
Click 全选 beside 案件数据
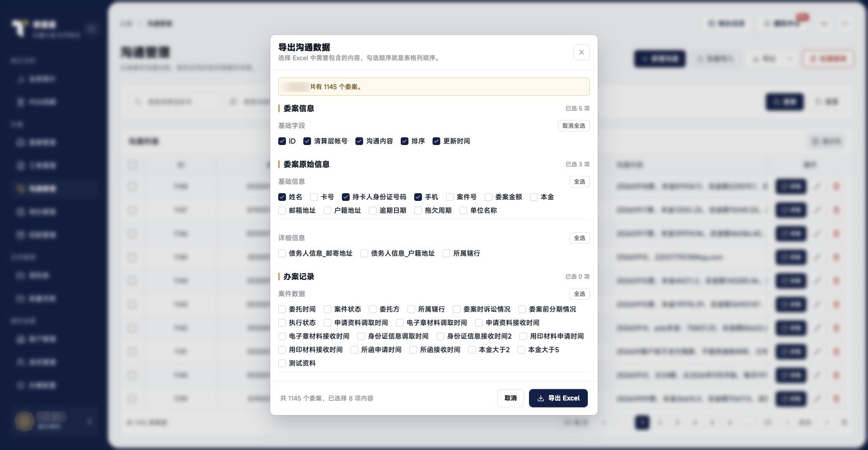coord(579,294)
